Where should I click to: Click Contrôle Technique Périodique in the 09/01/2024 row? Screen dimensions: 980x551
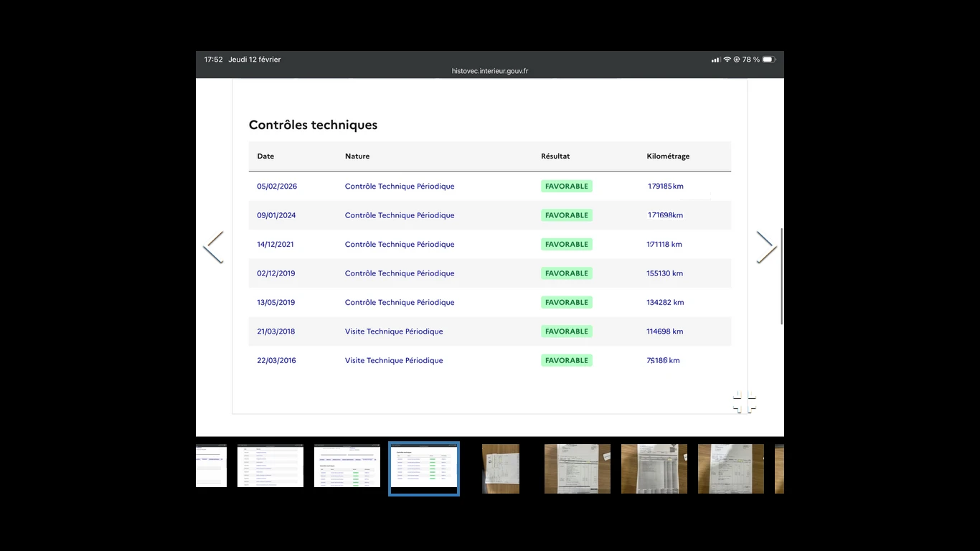tap(400, 215)
